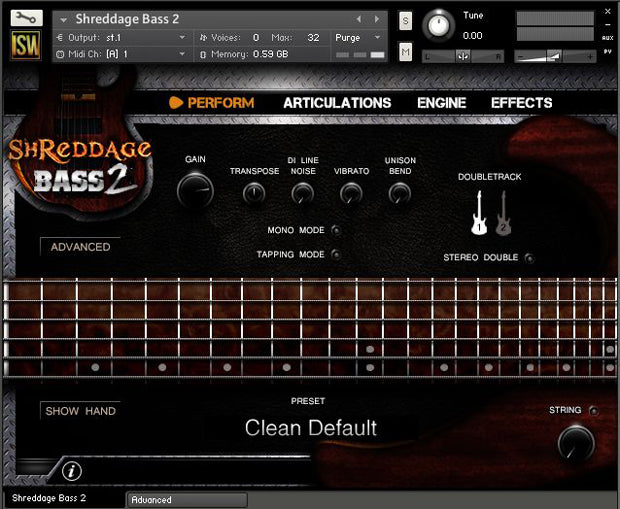Click the DI LINE NOISE knob
The width and height of the screenshot is (620, 509).
coord(302,194)
